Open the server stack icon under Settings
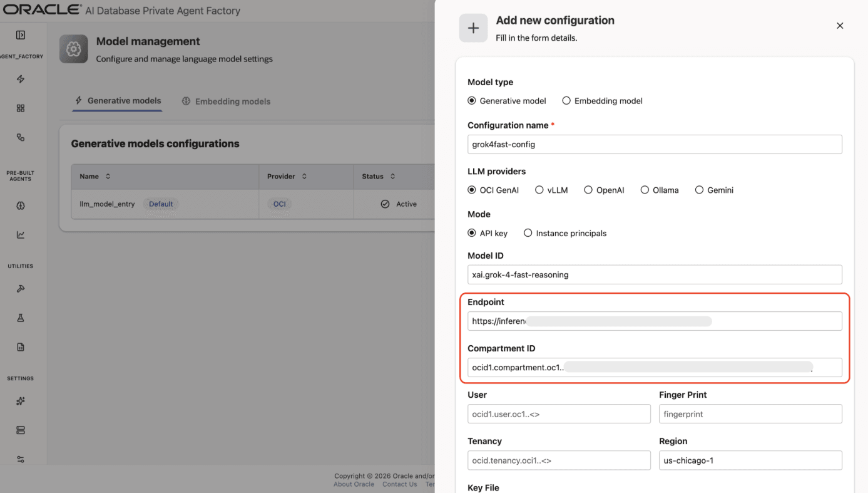 pyautogui.click(x=21, y=430)
